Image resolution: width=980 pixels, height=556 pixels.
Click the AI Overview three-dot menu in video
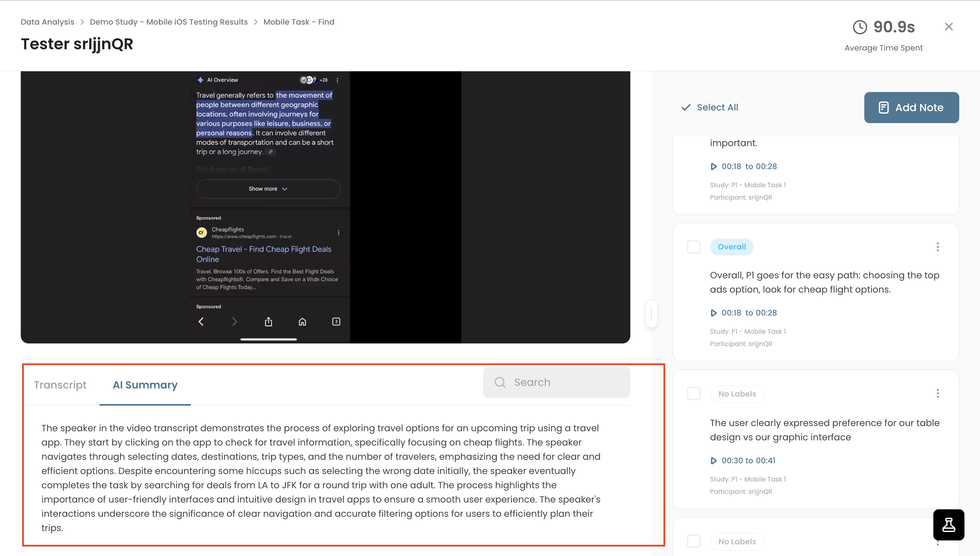pyautogui.click(x=337, y=80)
